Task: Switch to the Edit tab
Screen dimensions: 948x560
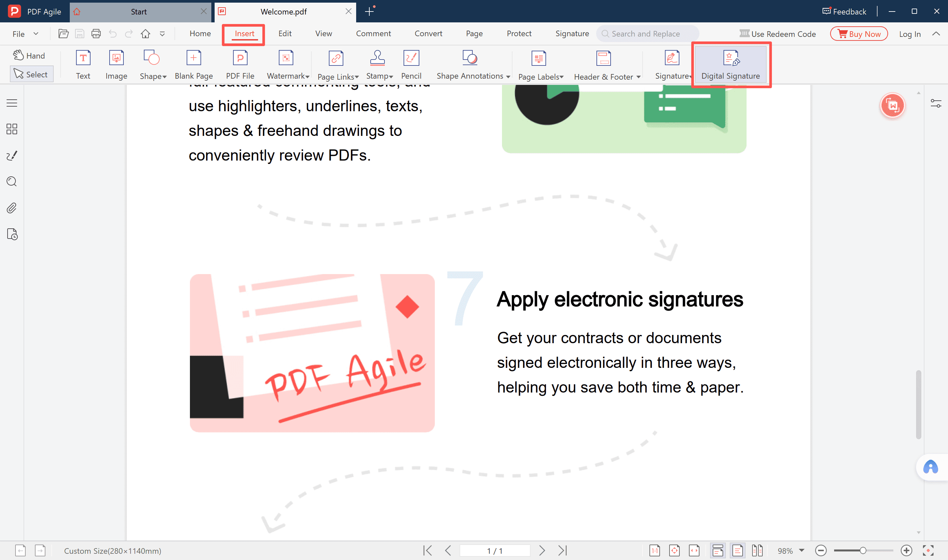Action: pos(285,34)
